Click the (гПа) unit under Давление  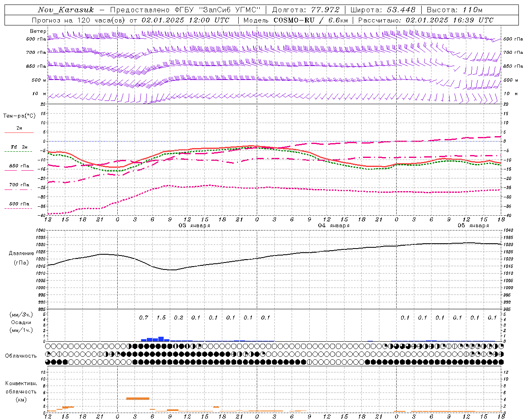tap(21, 263)
